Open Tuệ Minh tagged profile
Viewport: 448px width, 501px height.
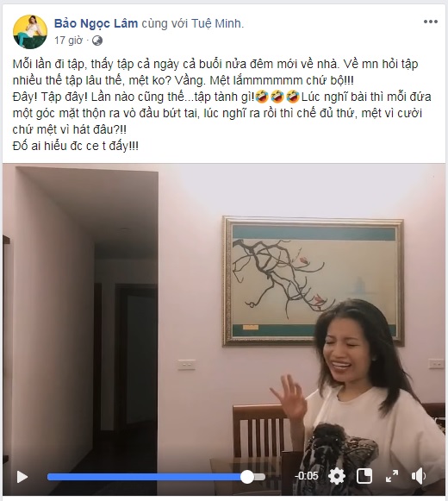[216, 23]
